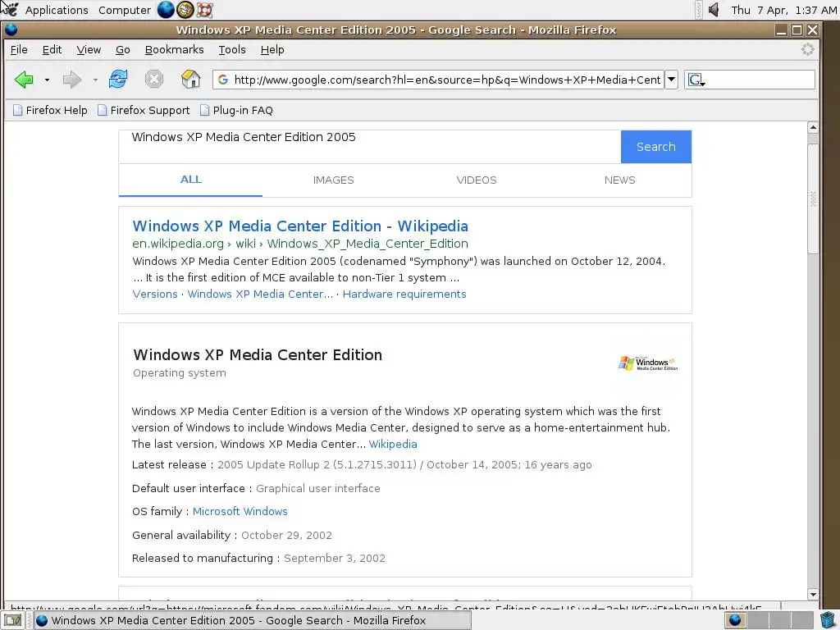
Task: Open the Firefox Support bookmark
Action: tap(144, 111)
